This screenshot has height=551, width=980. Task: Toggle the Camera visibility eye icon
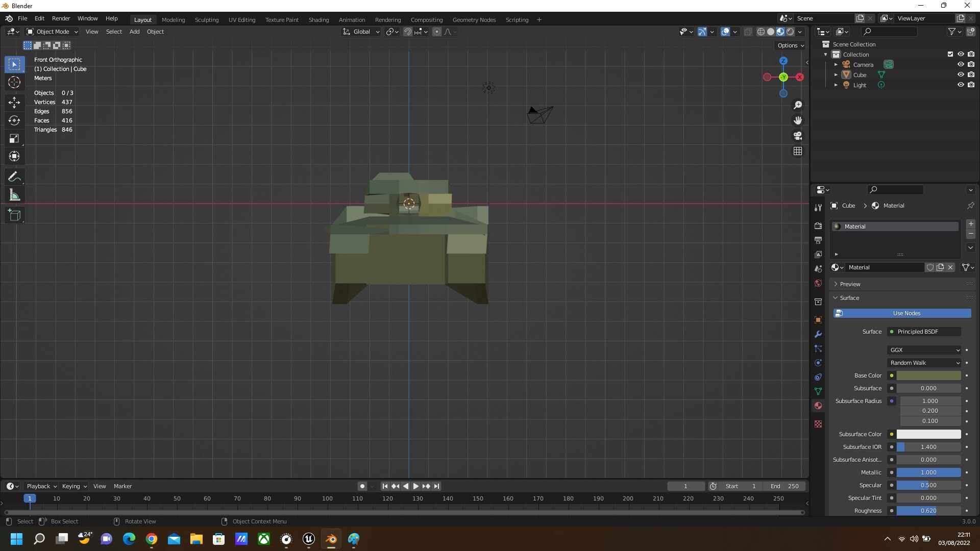click(960, 64)
